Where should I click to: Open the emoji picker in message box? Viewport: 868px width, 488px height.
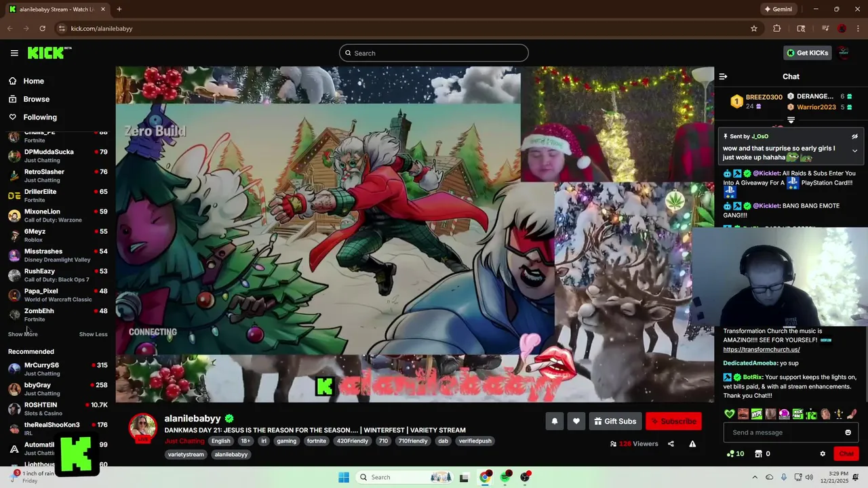pos(848,432)
